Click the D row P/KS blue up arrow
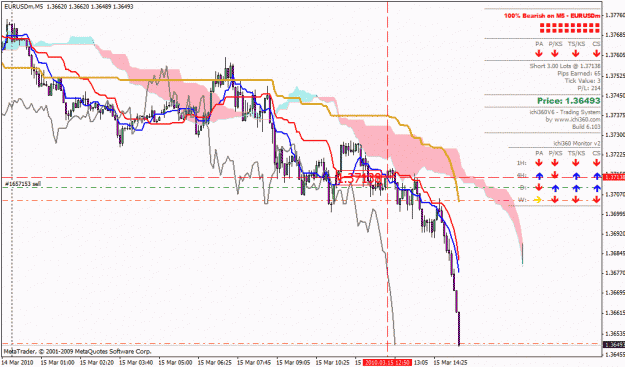The image size is (625, 367). [x=555, y=187]
